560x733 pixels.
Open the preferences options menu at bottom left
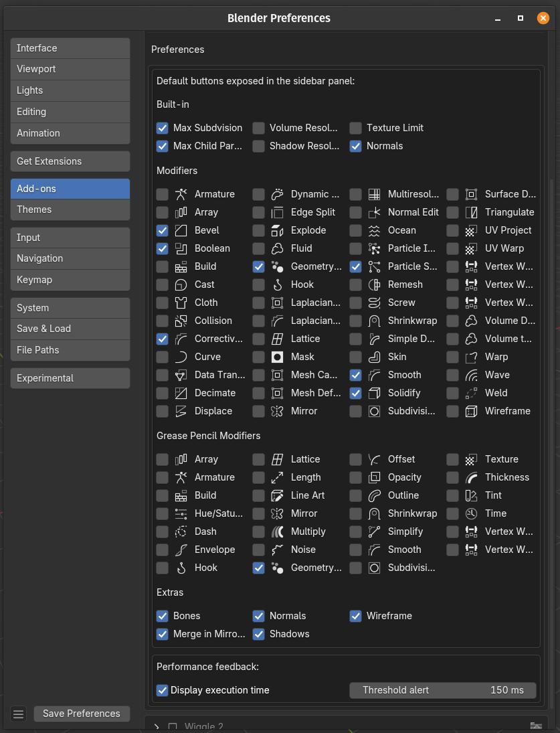click(x=18, y=714)
